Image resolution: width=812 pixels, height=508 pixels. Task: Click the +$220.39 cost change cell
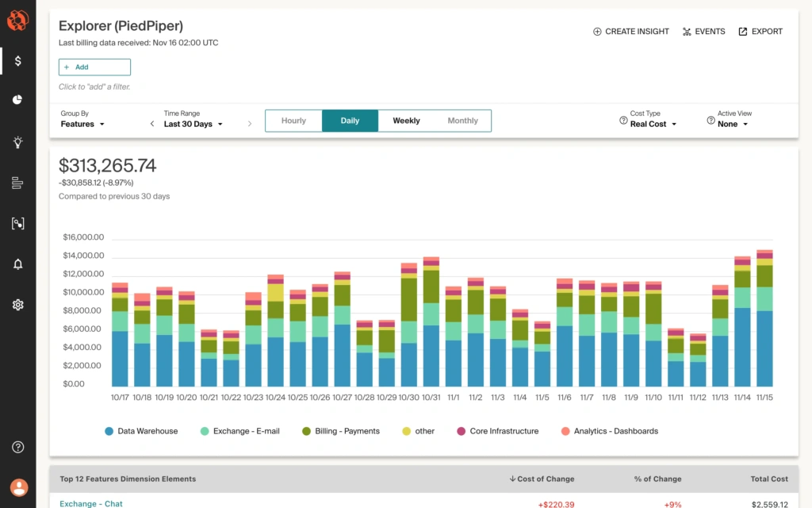[x=556, y=504]
